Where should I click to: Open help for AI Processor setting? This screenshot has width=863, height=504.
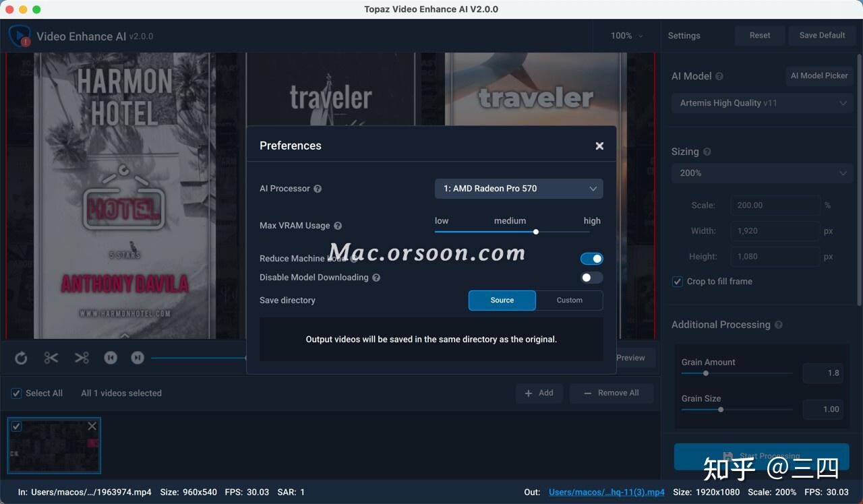tap(318, 189)
